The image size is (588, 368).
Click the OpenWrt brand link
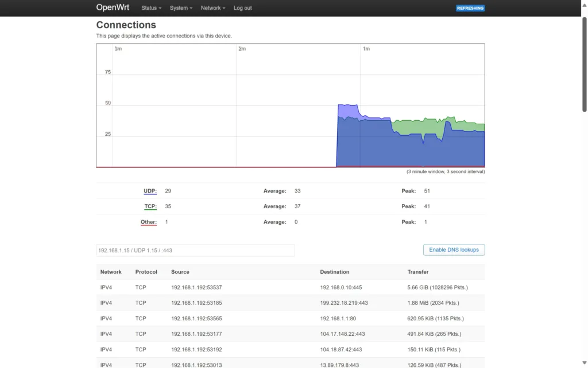113,7
